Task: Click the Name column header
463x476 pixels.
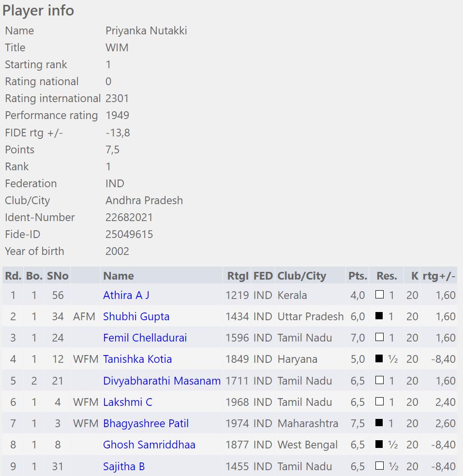Action: coord(118,276)
